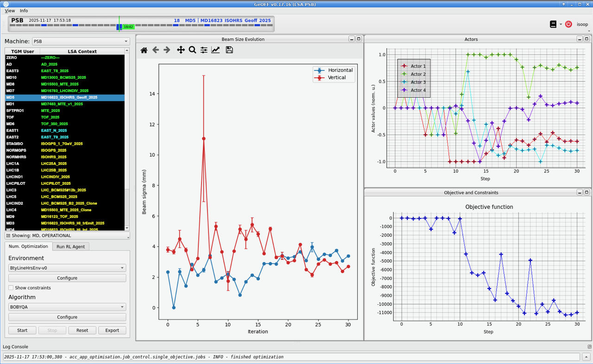The height and width of the screenshot is (364, 593).
Task: Select the Pan tool cross-arrows icon
Action: pyautogui.click(x=181, y=50)
